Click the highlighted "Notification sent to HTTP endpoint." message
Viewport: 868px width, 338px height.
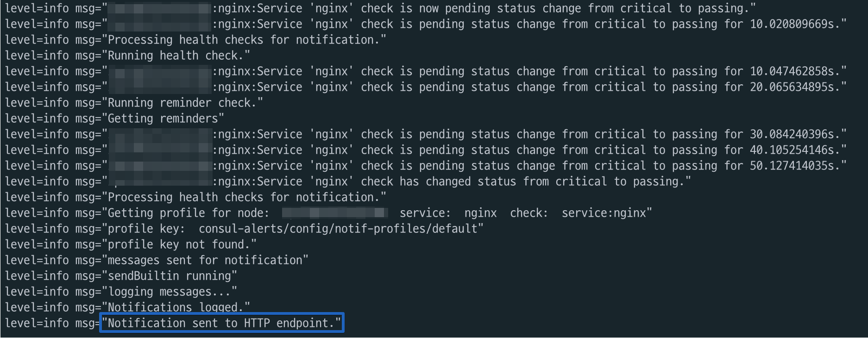pyautogui.click(x=221, y=323)
